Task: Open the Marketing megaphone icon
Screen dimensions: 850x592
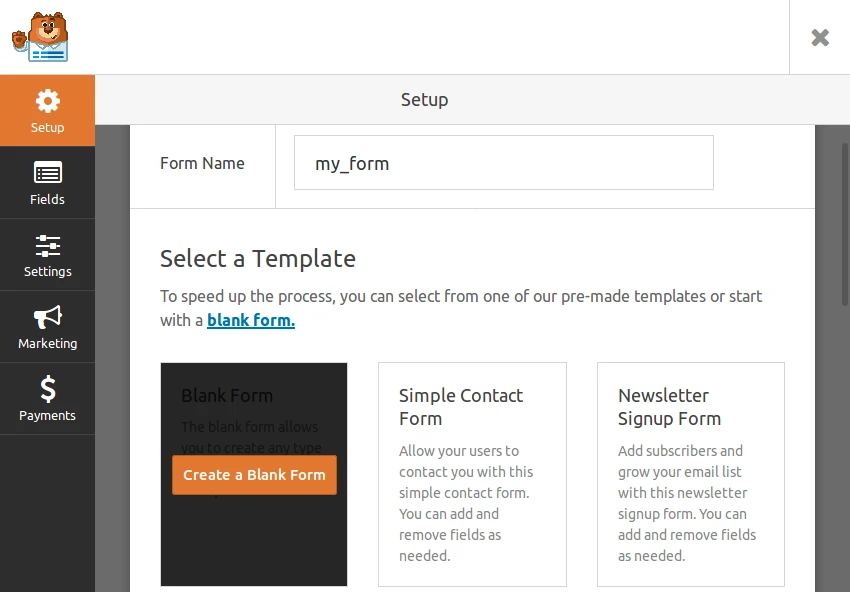Action: click(x=48, y=317)
